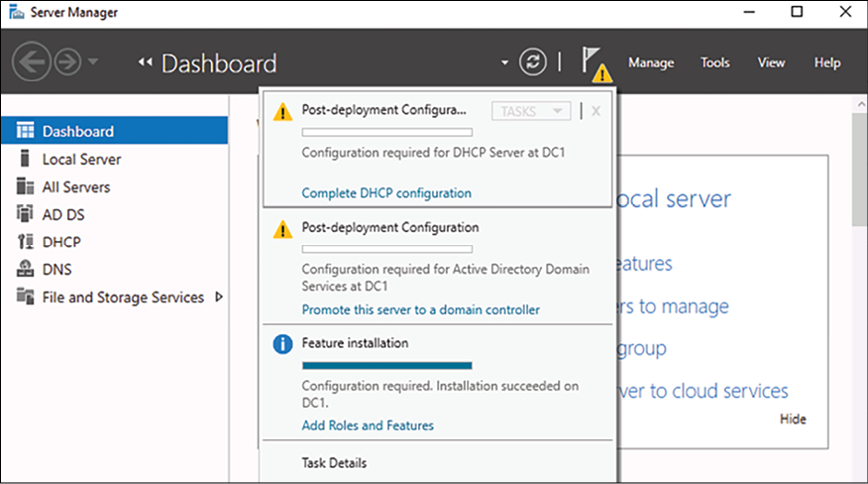Viewport: 868px width, 484px height.
Task: Open the DHCP role page
Action: [61, 242]
